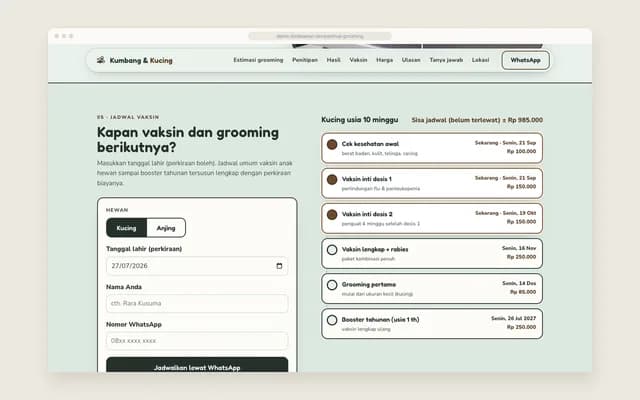The width and height of the screenshot is (640, 400).
Task: Open the calendar picker icon in date field
Action: [x=279, y=266]
